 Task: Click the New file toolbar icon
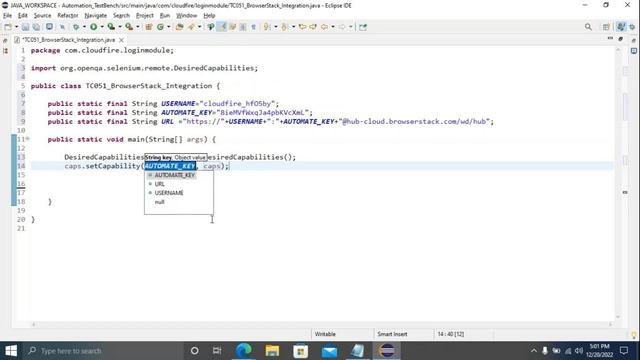[8, 27]
